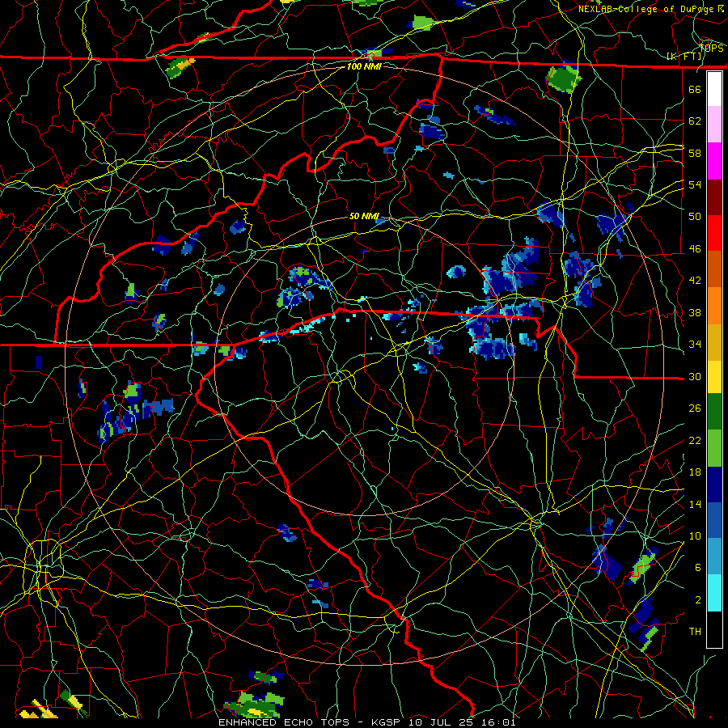The image size is (728, 728).
Task: Click the 34 legend number
Action: point(695,345)
